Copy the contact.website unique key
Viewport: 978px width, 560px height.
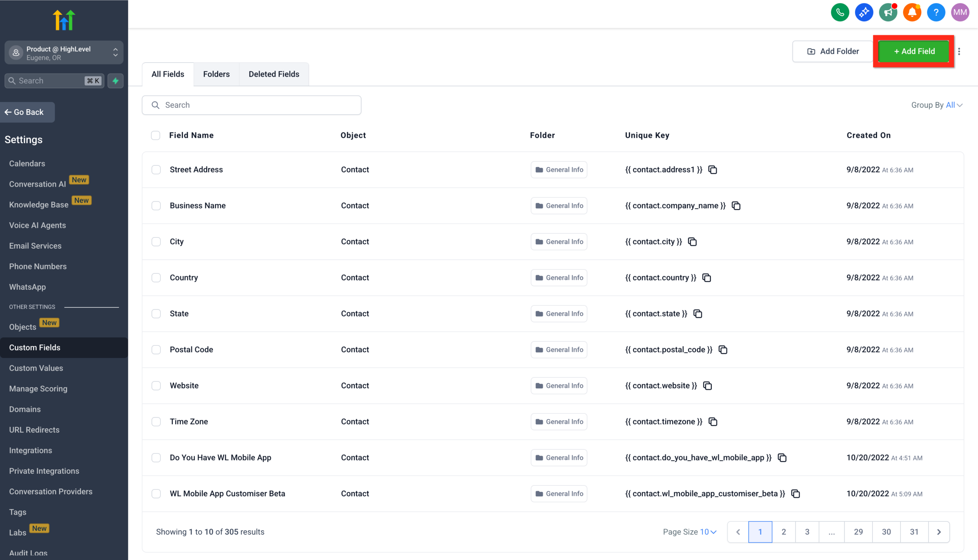click(708, 386)
